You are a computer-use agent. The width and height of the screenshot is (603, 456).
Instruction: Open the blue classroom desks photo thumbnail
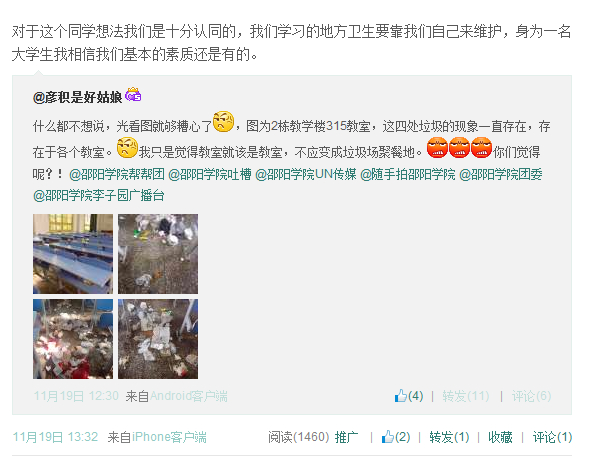click(73, 254)
